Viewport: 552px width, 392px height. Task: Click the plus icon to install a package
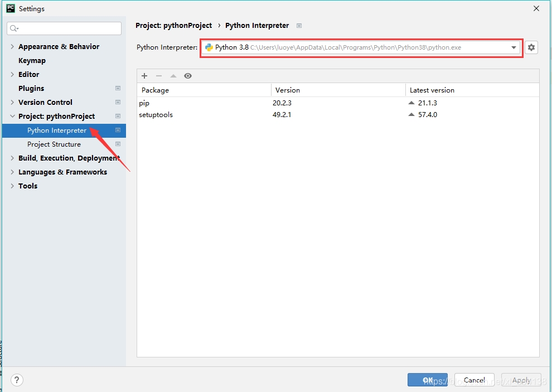tap(144, 75)
